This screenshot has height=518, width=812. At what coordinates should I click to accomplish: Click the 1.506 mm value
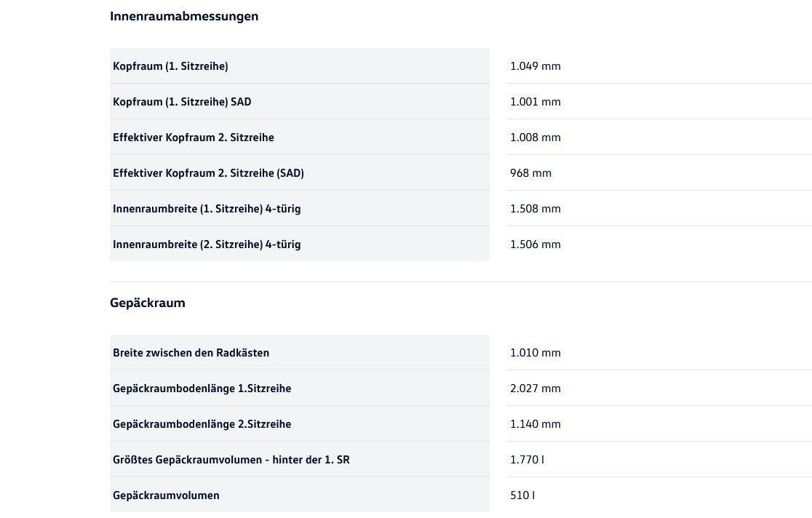(x=535, y=244)
